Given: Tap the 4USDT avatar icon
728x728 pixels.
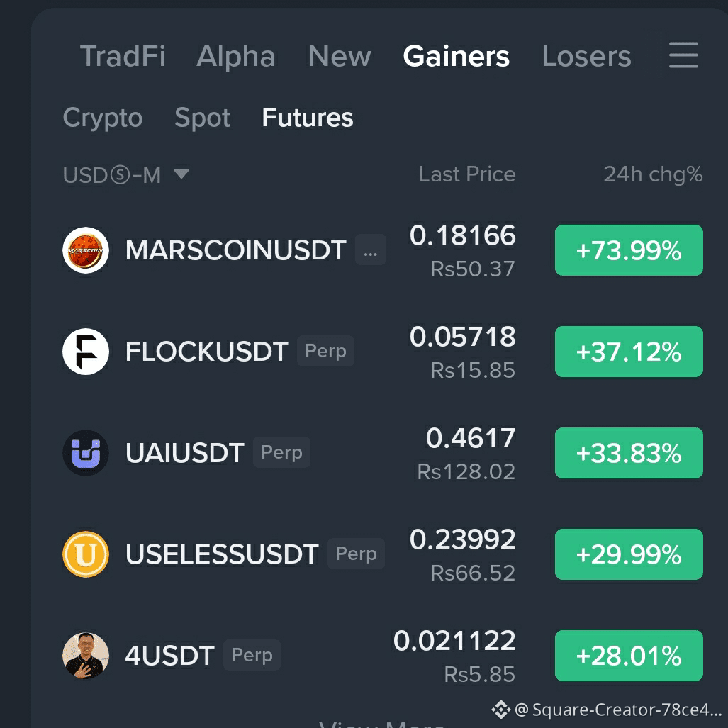Looking at the screenshot, I should [x=86, y=655].
